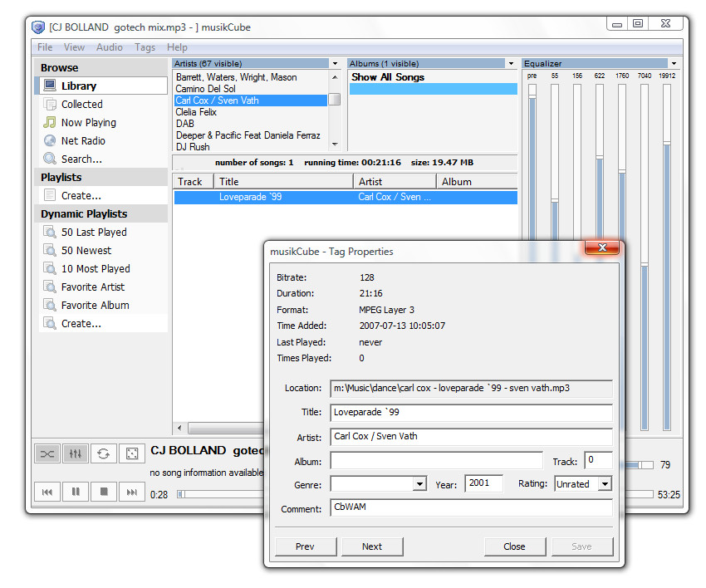Click Create icon under Dynamic Playlists
The image size is (706, 588).
click(50, 323)
